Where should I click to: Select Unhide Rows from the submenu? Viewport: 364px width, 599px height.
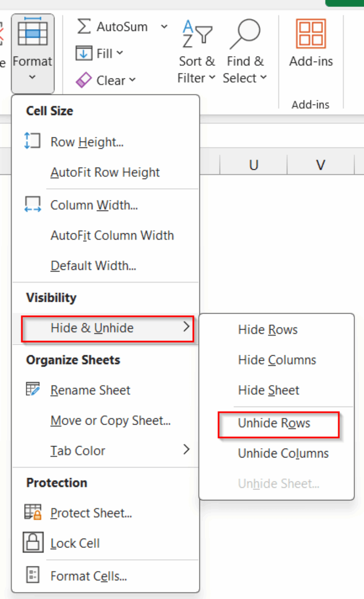(x=274, y=423)
